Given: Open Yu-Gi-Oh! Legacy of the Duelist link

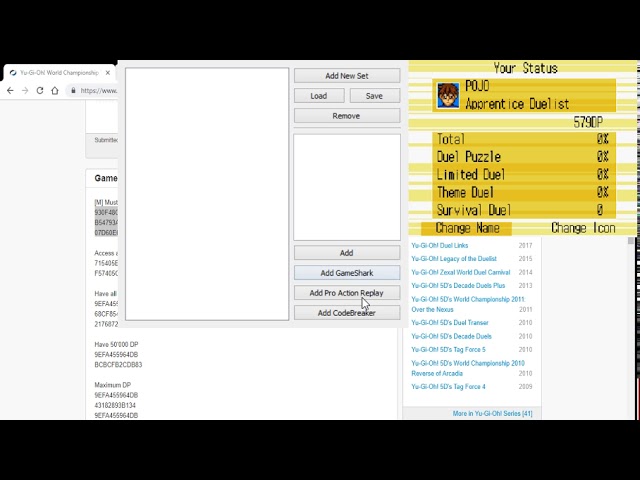Looking at the screenshot, I should pyautogui.click(x=454, y=259).
